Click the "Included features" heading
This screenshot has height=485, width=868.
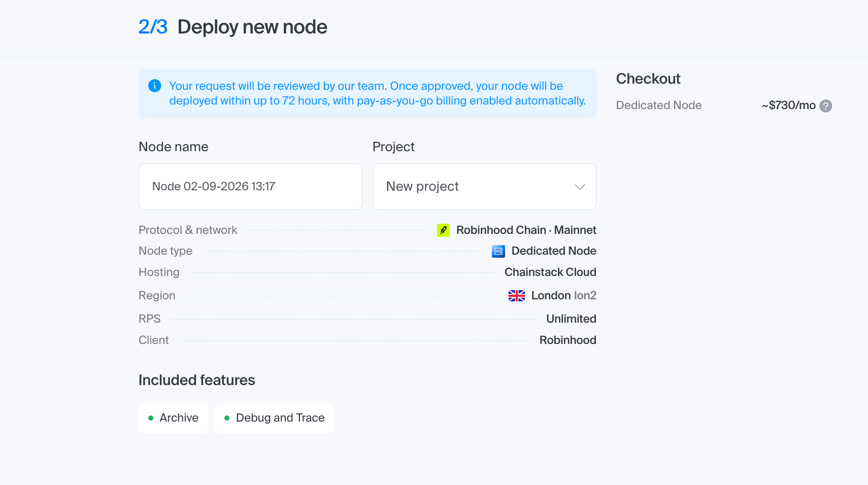(197, 380)
